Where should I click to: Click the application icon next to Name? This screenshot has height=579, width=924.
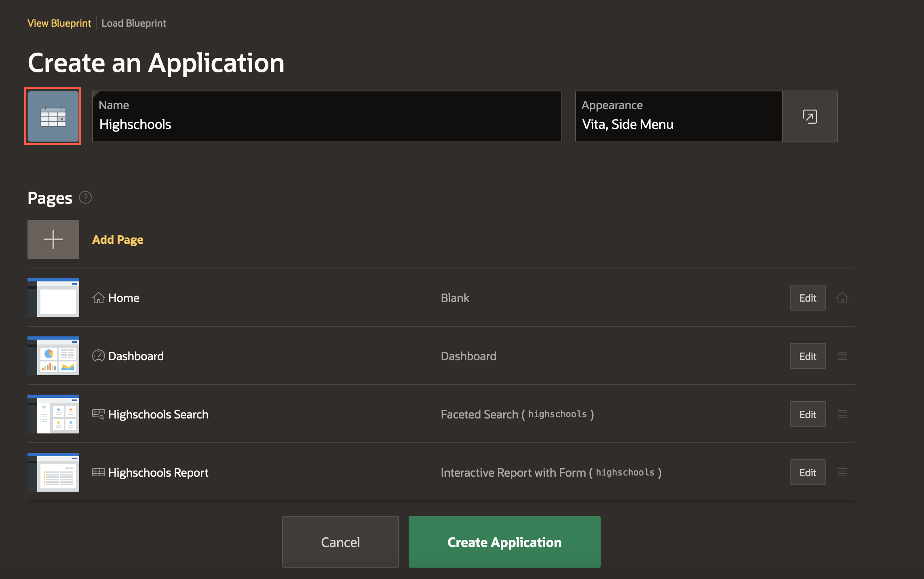coord(53,116)
